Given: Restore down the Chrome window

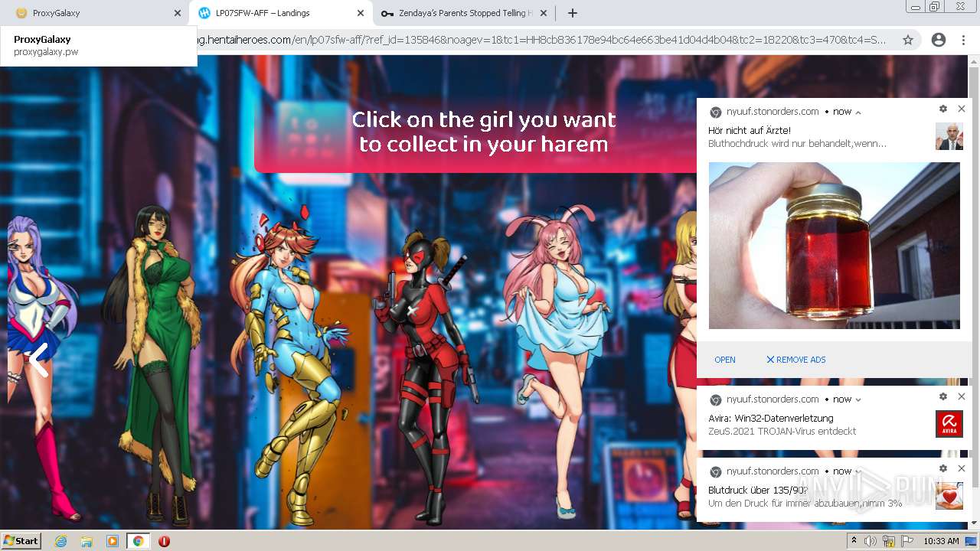Looking at the screenshot, I should [935, 7].
